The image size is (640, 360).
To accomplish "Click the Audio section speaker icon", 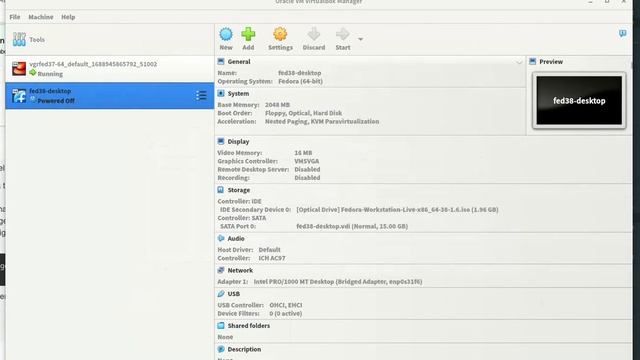I will [x=221, y=238].
